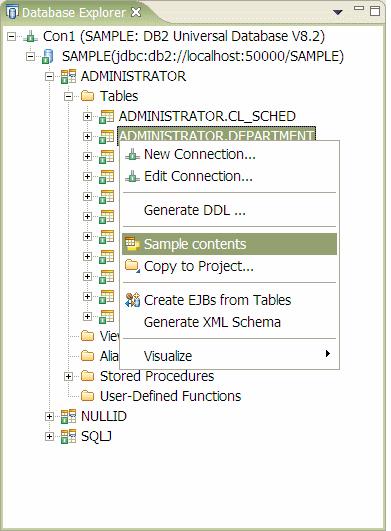This screenshot has height=531, width=391.
Task: Choose New Connection from context menu
Action: point(230,154)
